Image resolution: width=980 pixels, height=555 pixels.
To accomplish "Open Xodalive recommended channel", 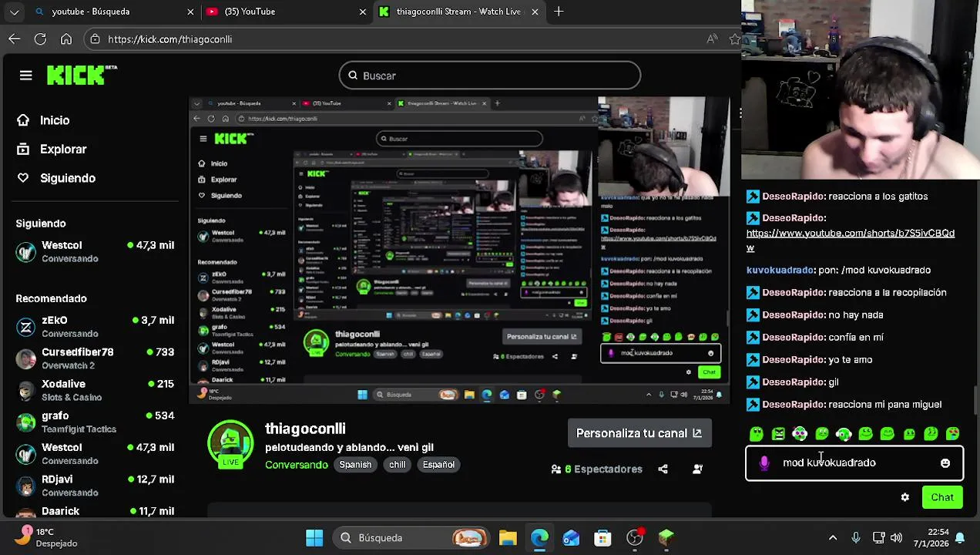I will tap(96, 390).
